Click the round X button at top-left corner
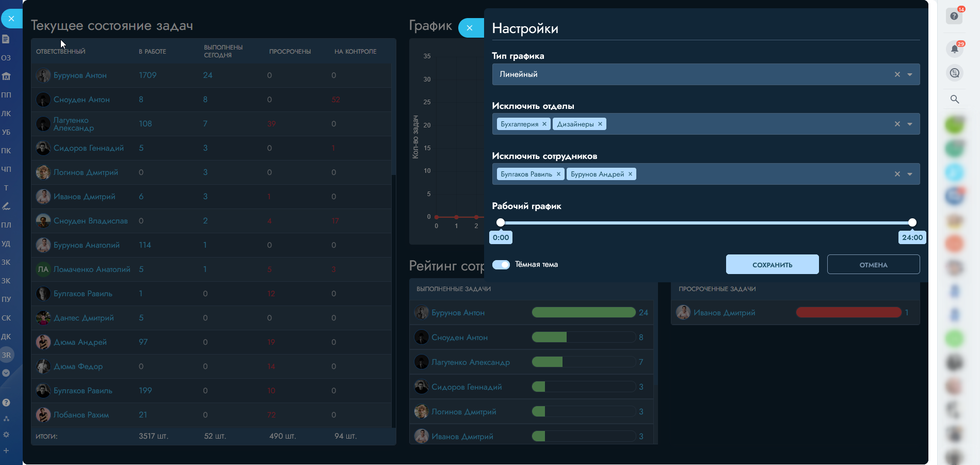The image size is (980, 465). coord(11,19)
